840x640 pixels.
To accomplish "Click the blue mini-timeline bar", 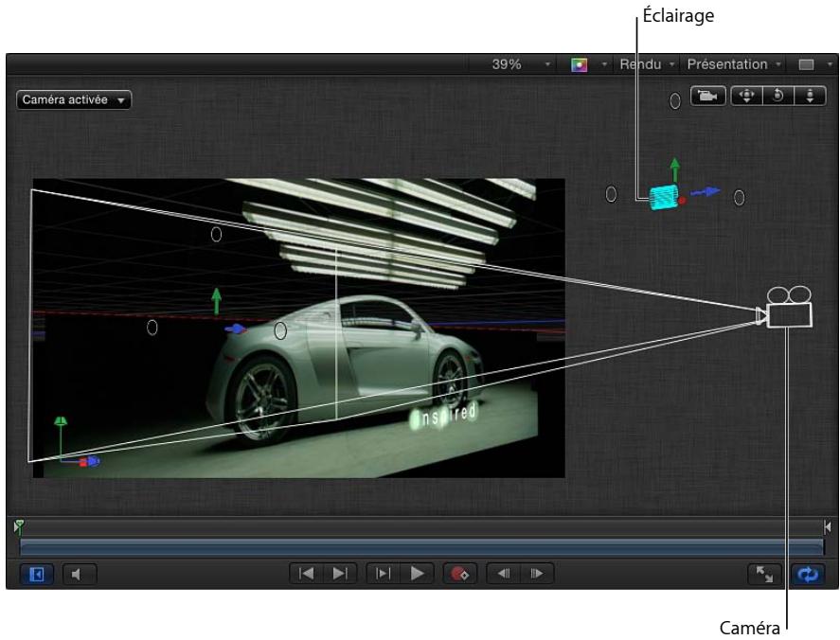I will coord(421,547).
